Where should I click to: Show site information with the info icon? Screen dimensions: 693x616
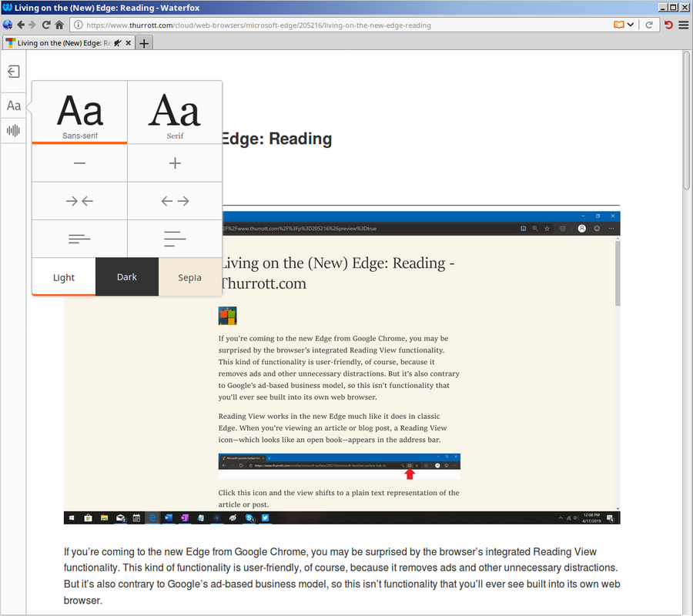point(78,25)
